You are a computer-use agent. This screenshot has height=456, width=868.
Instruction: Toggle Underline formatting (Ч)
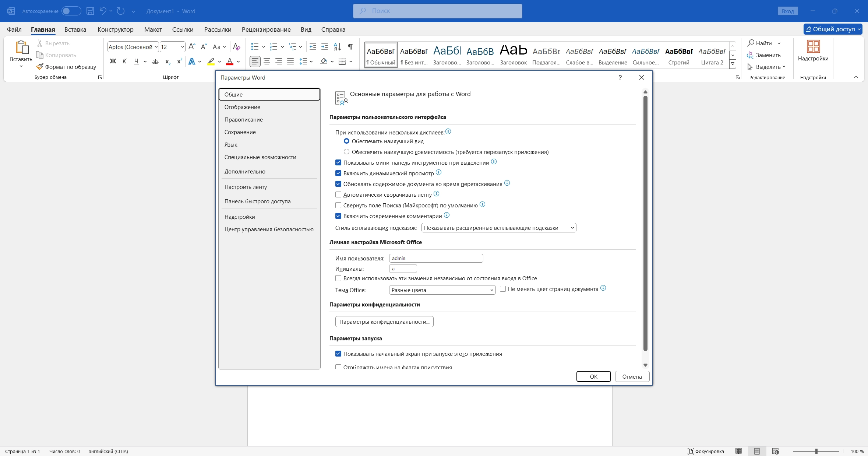(137, 61)
